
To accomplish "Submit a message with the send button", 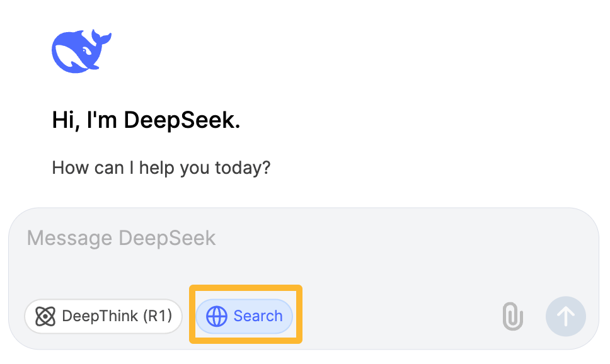I will [x=565, y=316].
